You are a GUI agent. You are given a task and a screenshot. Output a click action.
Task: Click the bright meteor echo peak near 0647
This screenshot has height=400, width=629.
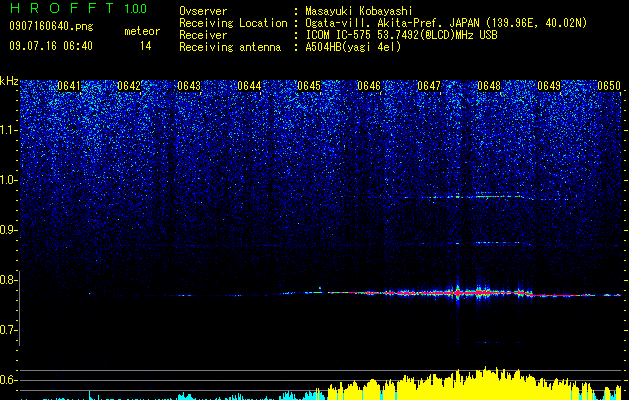457,293
